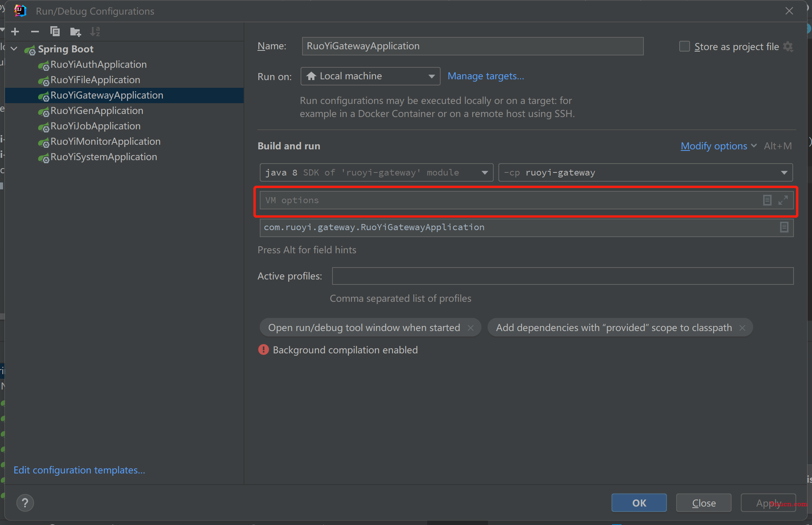Open the help button
This screenshot has width=812, height=525.
pyautogui.click(x=25, y=503)
